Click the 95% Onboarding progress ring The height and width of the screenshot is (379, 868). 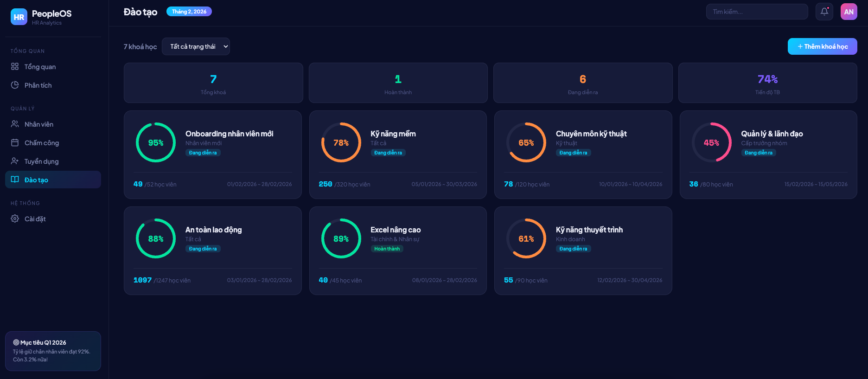pos(156,142)
